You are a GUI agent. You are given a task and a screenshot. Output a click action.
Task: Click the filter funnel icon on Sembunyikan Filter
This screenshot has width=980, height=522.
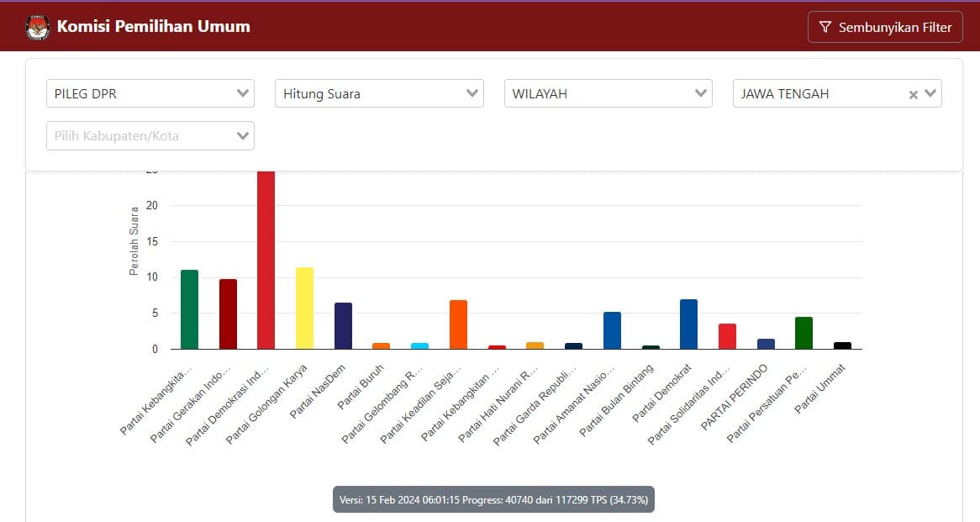pos(825,26)
